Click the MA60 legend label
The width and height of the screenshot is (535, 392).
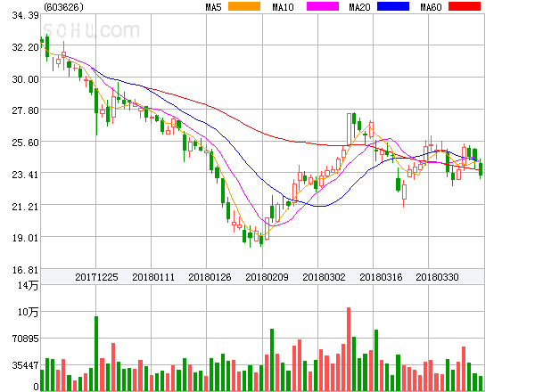point(431,7)
